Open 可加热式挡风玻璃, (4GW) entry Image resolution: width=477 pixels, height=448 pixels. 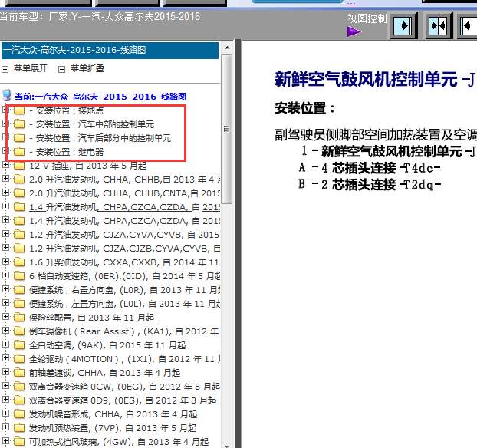pos(119,442)
